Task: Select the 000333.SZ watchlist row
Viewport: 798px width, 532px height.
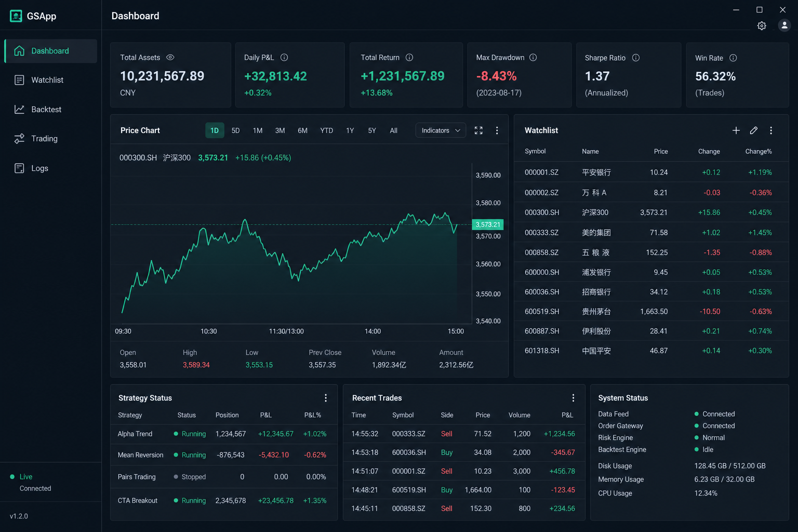Action: [651, 232]
